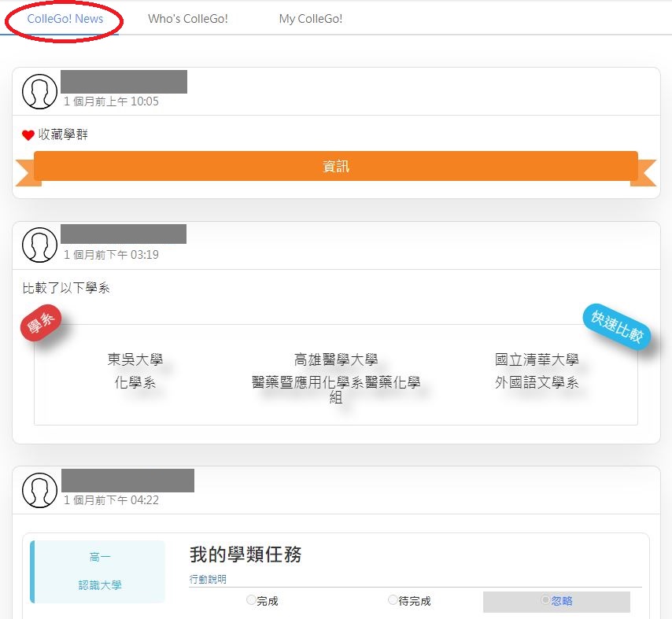Open the orange 資訊 ribbon banner
Image resolution: width=672 pixels, height=619 pixels.
(x=335, y=167)
